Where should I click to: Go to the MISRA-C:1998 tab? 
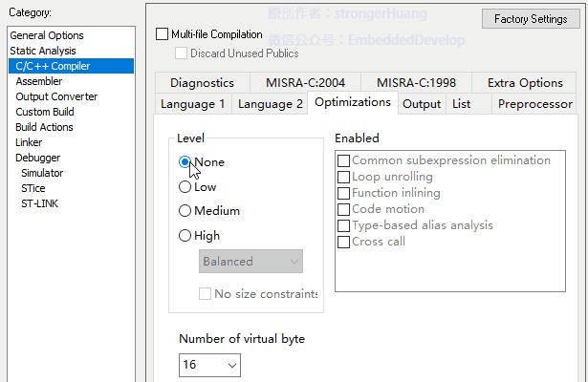point(416,83)
